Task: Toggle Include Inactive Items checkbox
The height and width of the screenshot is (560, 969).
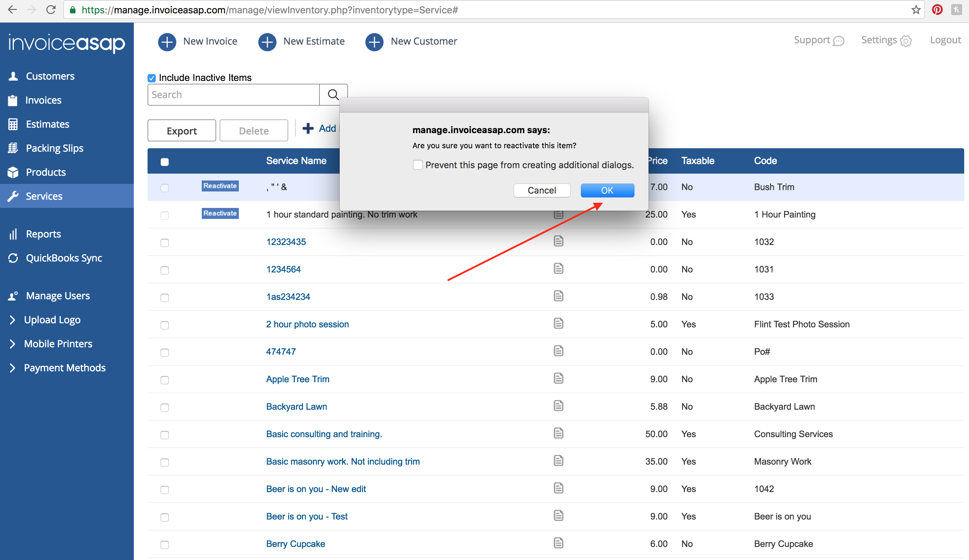Action: (x=152, y=78)
